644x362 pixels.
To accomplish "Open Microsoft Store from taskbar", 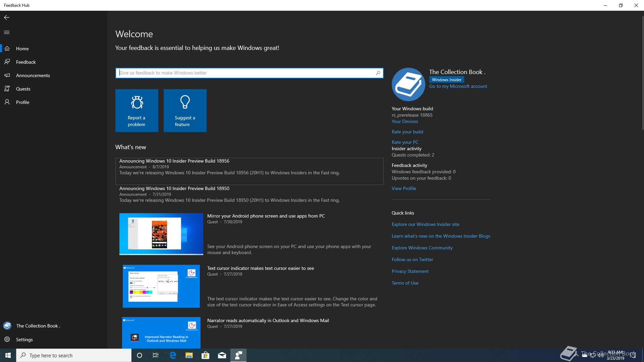I will point(205,355).
